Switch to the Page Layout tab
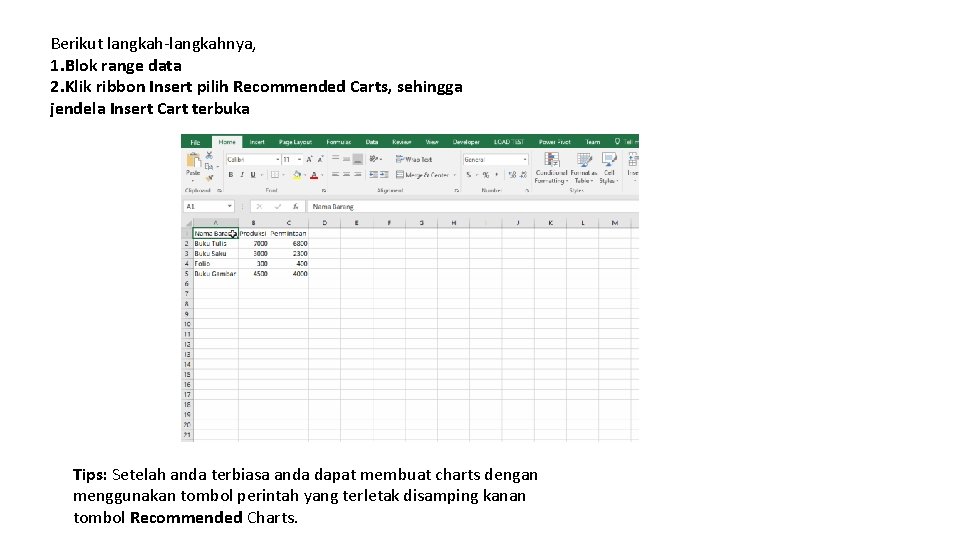This screenshot has height=540, width=960. (295, 142)
